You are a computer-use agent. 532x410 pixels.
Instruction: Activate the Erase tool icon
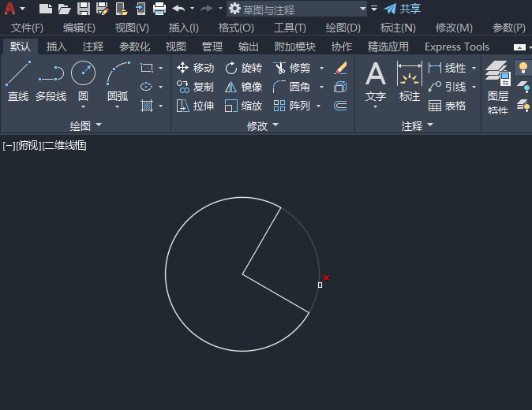click(340, 68)
